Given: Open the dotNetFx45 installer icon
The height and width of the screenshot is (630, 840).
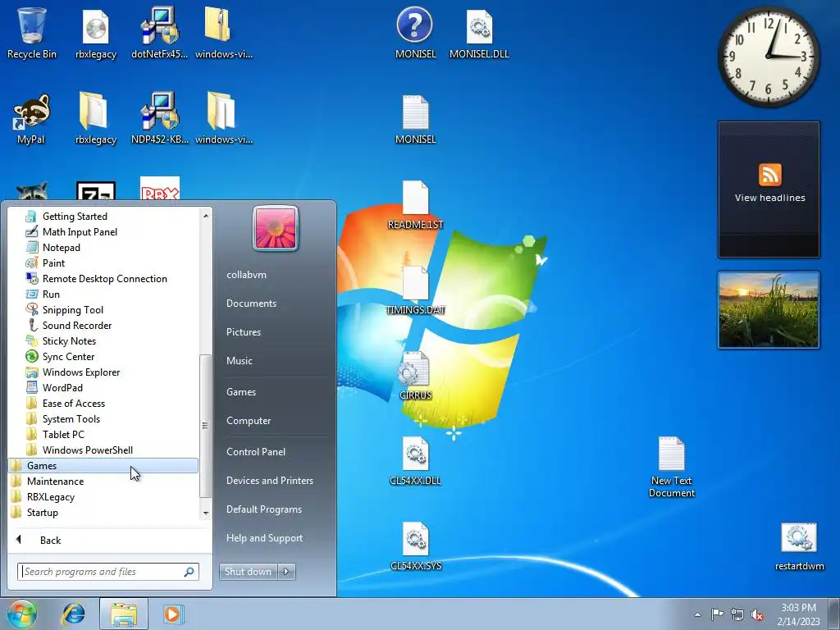Looking at the screenshot, I should (159, 32).
